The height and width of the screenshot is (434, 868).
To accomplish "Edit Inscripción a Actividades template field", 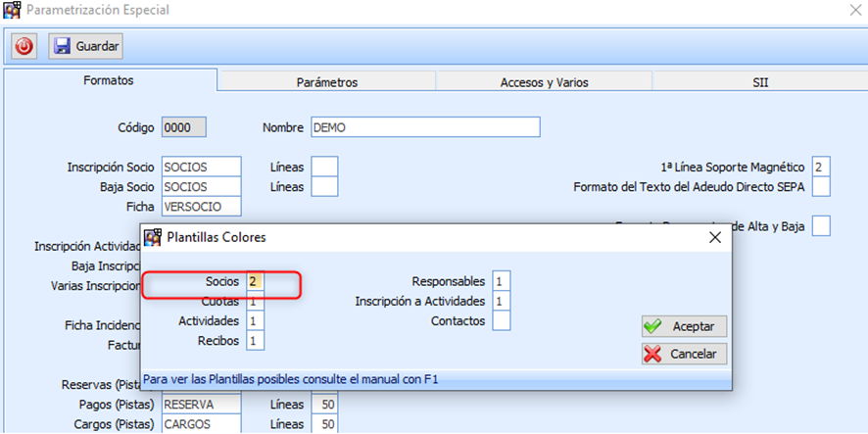I will tap(502, 302).
